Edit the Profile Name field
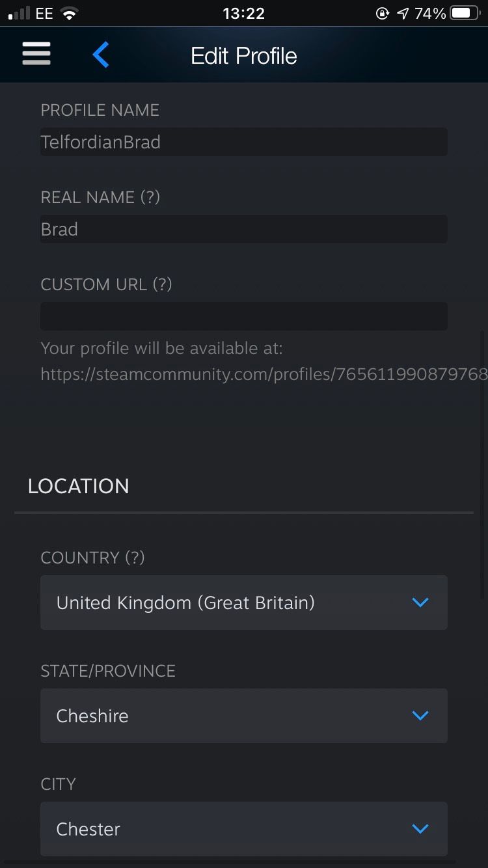 pos(243,142)
